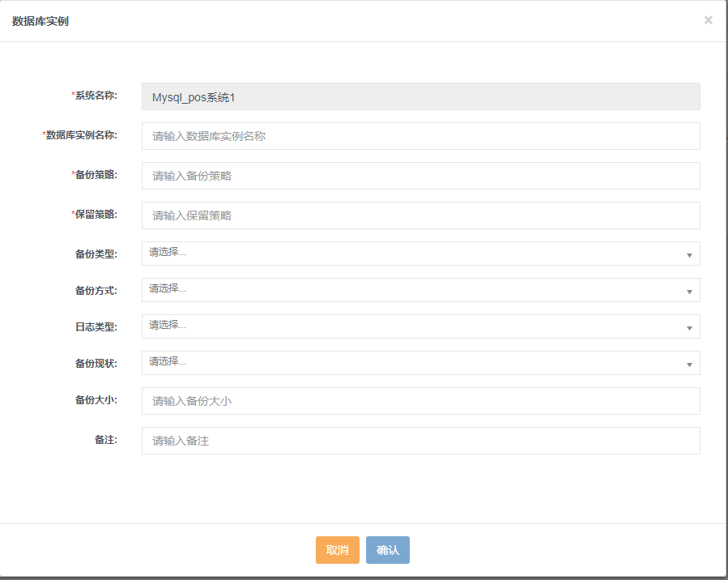Focus the 备注 remarks input
Screen dimensions: 728x580
pyautogui.click(x=420, y=441)
